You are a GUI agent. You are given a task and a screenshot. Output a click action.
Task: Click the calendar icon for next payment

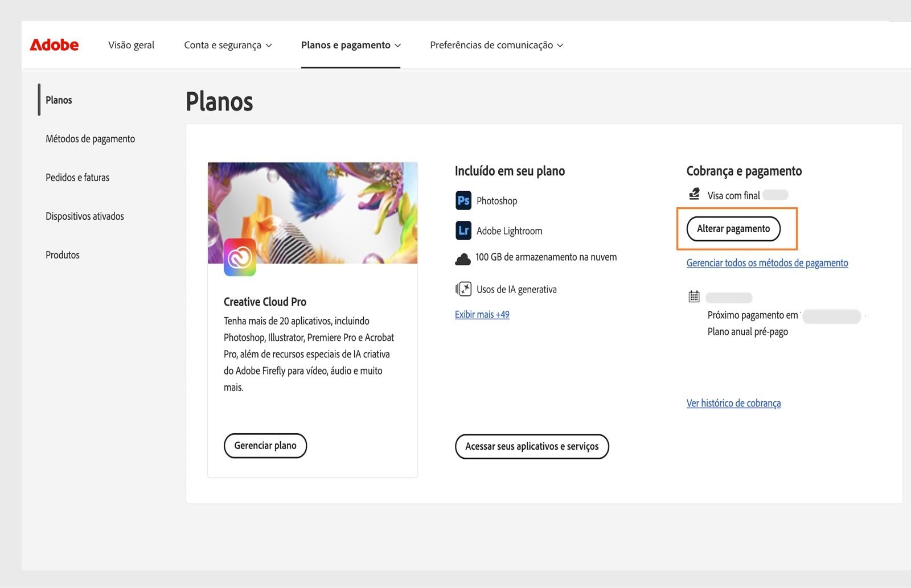pyautogui.click(x=694, y=297)
